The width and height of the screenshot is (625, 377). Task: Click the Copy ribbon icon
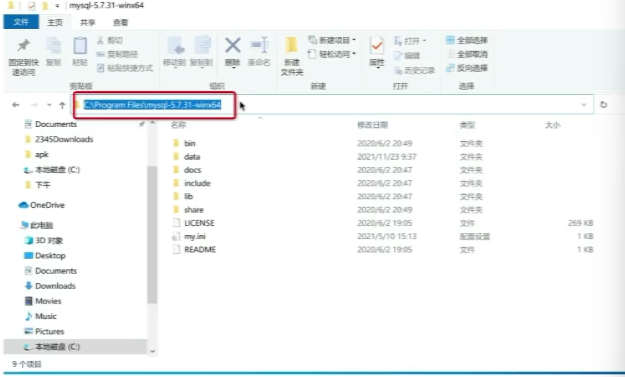[53, 46]
